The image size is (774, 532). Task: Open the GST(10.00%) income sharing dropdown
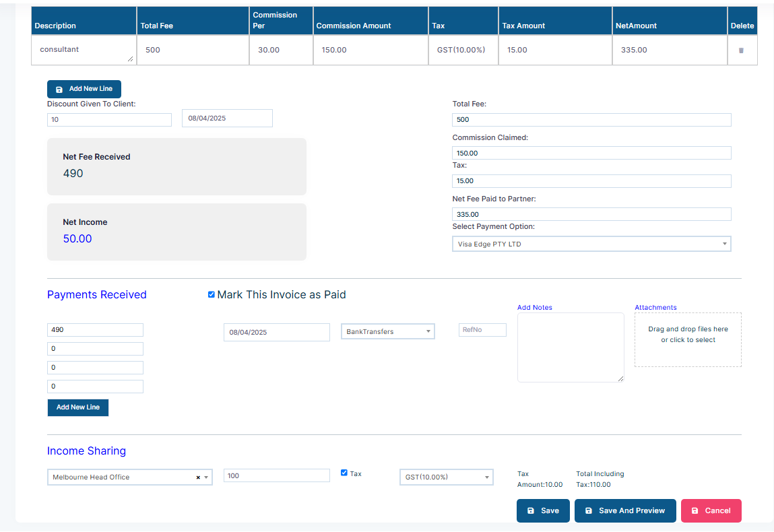pos(446,477)
